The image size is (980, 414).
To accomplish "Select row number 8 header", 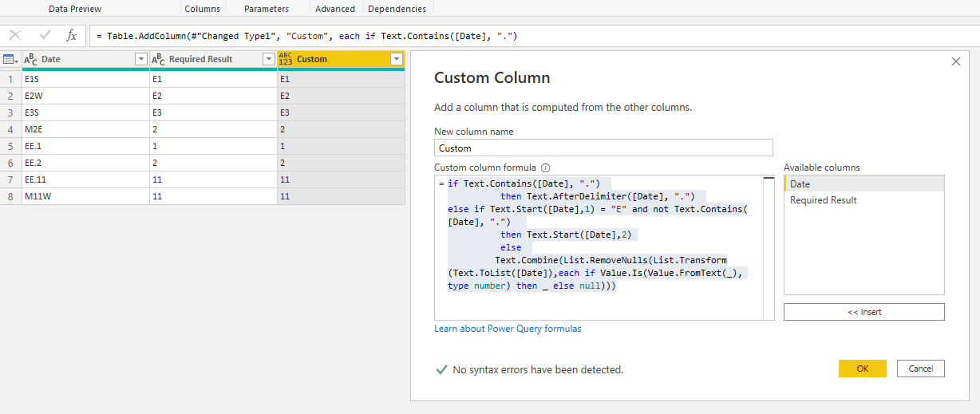I will [11, 196].
